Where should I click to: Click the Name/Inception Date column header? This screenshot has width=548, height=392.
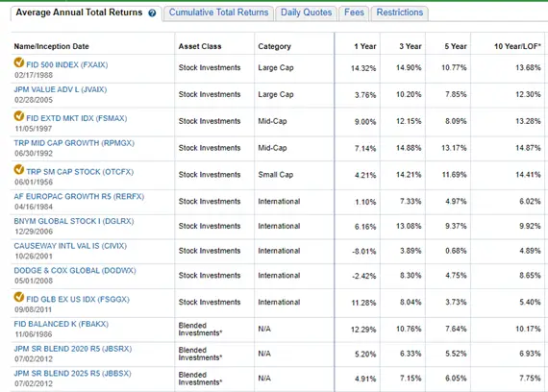51,46
